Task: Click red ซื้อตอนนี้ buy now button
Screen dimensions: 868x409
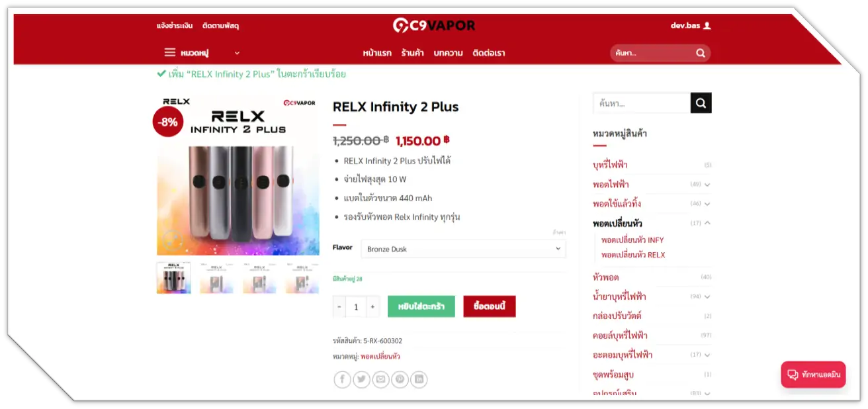Action: coord(490,306)
